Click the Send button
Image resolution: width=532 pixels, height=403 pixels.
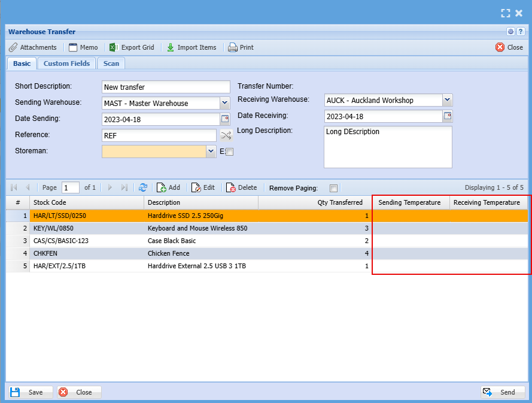click(502, 392)
